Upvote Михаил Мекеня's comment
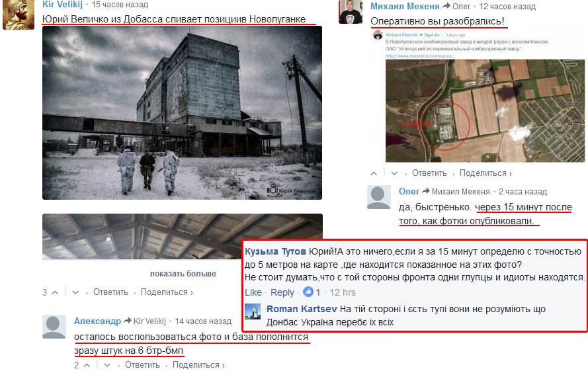The image size is (588, 373). [x=374, y=173]
